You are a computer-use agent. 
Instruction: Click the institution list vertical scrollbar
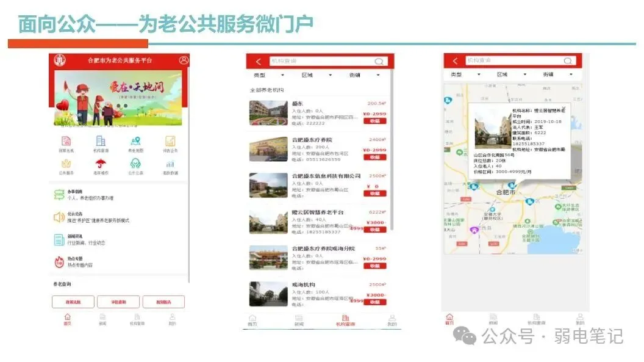[392, 149]
